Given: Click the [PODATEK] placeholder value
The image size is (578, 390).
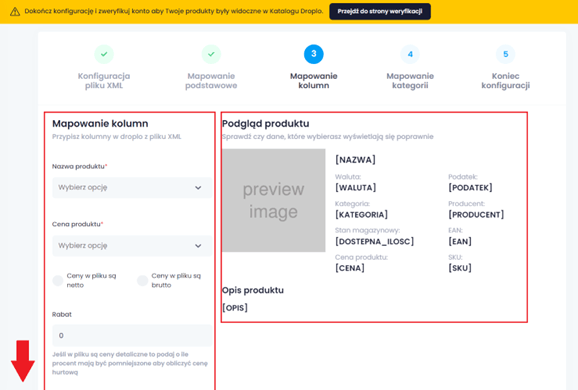Looking at the screenshot, I should click(x=470, y=188).
